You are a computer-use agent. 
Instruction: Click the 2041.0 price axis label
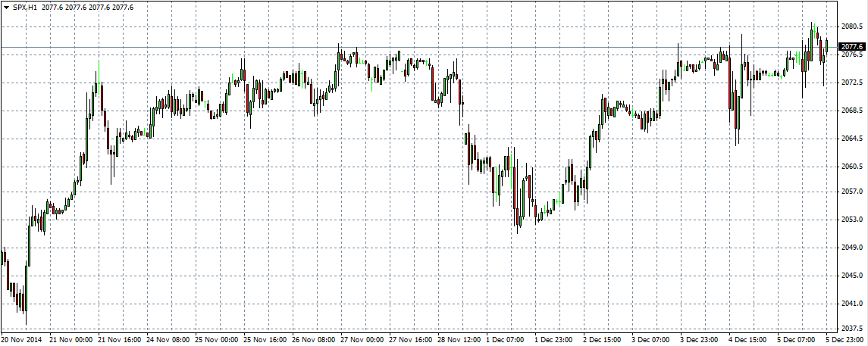click(x=852, y=304)
